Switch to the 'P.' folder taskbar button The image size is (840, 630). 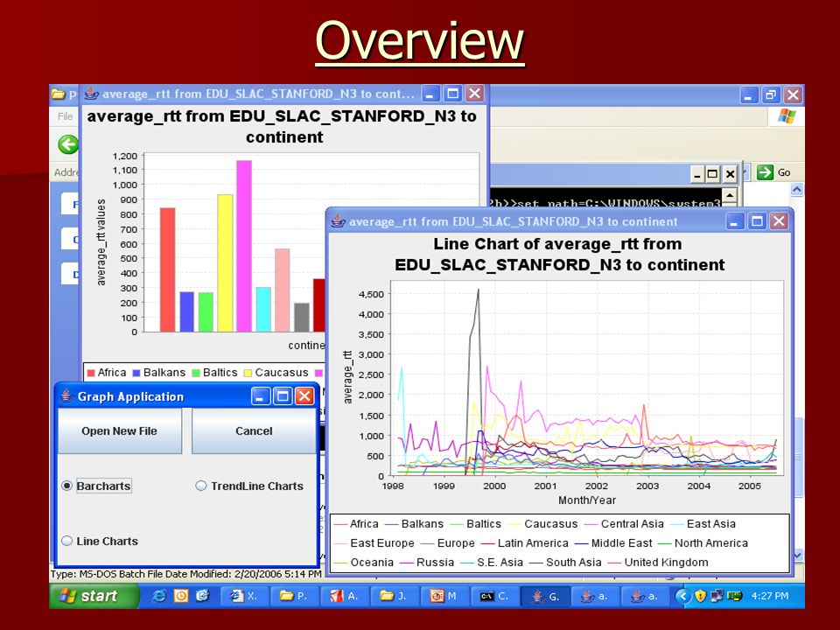click(x=295, y=596)
